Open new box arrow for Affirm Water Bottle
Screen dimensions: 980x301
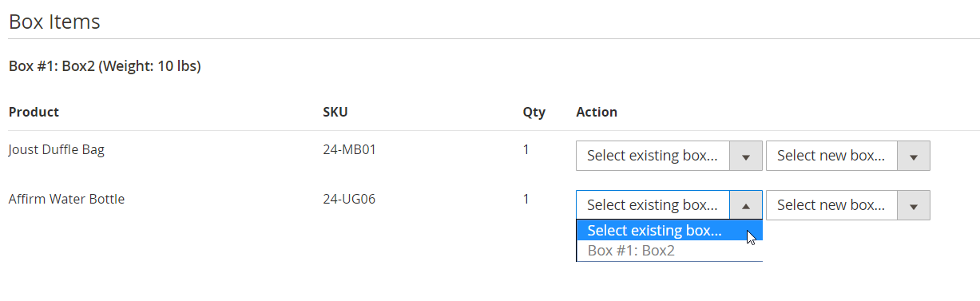pyautogui.click(x=914, y=205)
